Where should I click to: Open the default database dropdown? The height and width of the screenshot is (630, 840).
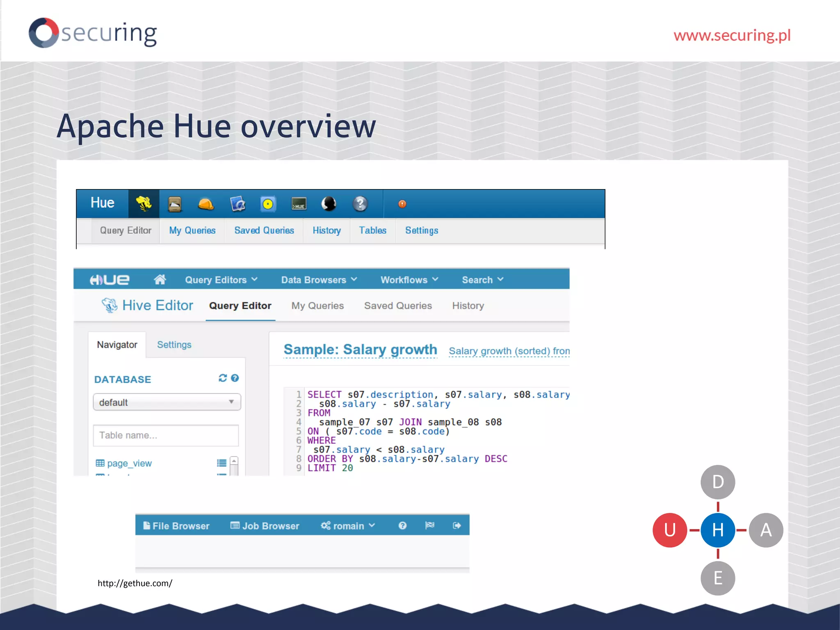coord(167,402)
